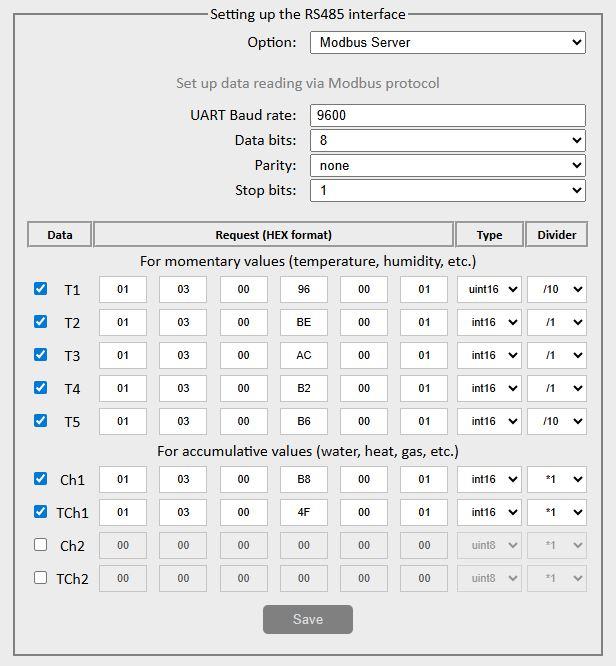The image size is (616, 666).
Task: Open the T1 type dropdown showing uint16
Action: click(x=489, y=290)
